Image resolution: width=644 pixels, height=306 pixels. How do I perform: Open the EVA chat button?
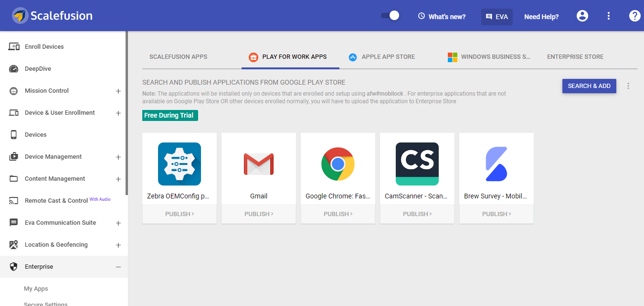click(x=496, y=16)
